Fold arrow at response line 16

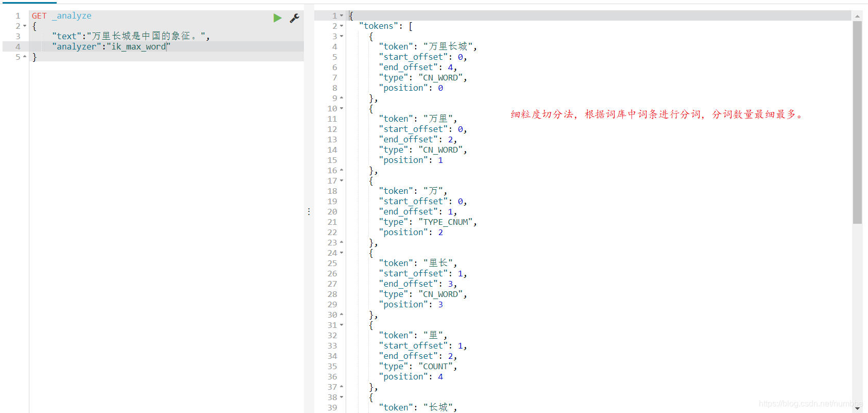pos(342,170)
